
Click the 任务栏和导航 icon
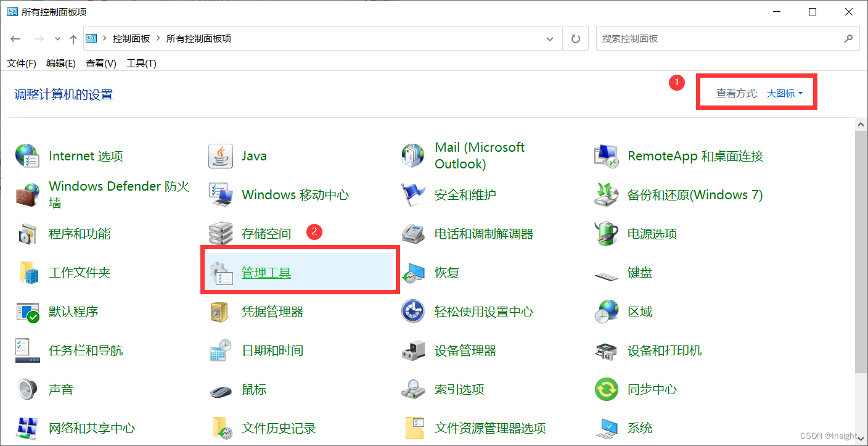pyautogui.click(x=28, y=350)
